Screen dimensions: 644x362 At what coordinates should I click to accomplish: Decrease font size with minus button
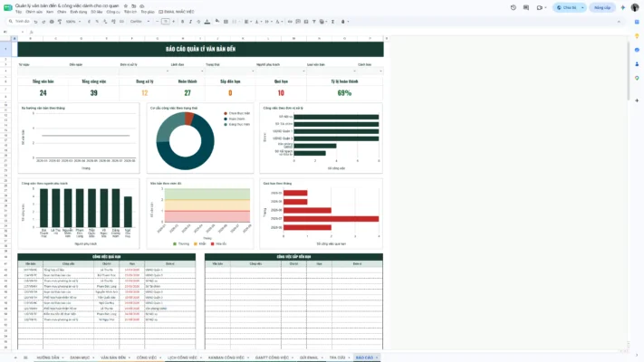[x=158, y=22]
